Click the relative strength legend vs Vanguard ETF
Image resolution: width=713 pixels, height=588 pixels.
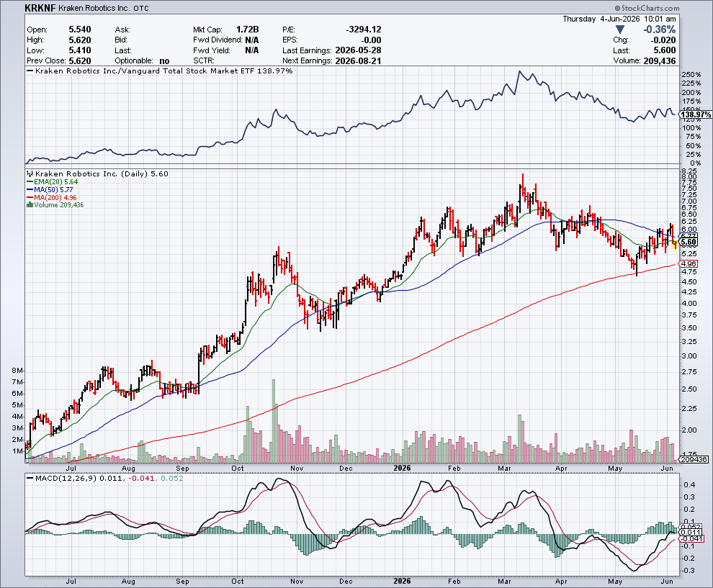click(160, 71)
